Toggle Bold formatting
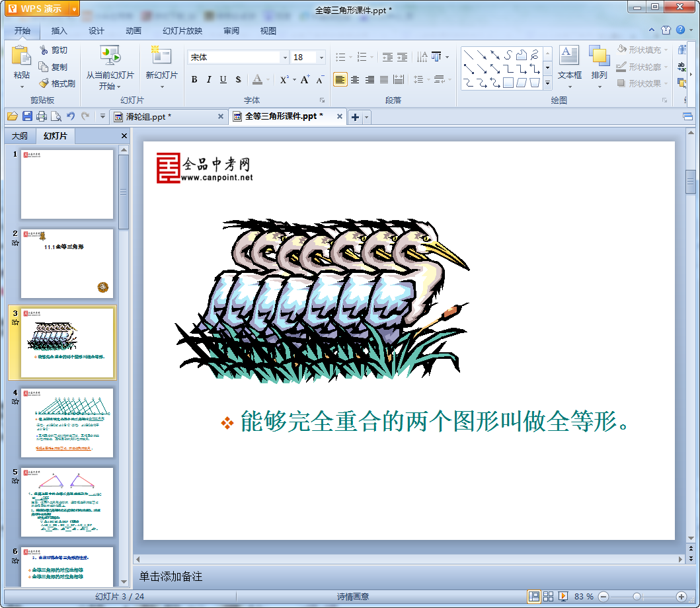This screenshot has height=608, width=700. [x=194, y=79]
